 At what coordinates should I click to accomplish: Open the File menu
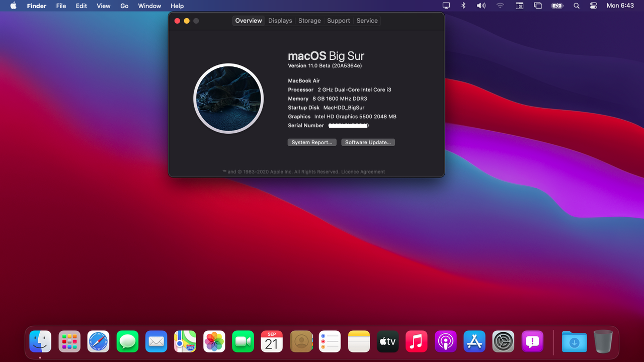click(x=61, y=6)
